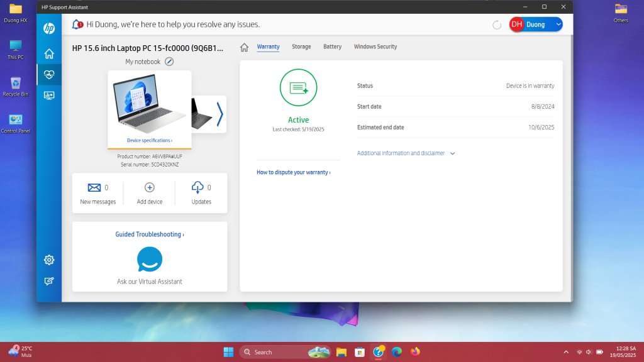Open Settings gear in the sidebar

[x=49, y=260]
